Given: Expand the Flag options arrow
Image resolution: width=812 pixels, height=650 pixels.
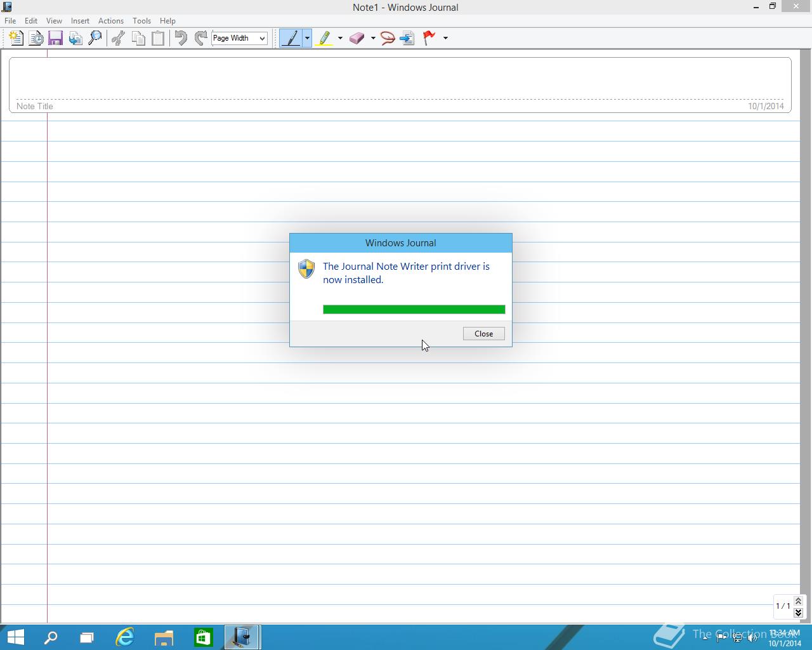Looking at the screenshot, I should click(x=445, y=38).
